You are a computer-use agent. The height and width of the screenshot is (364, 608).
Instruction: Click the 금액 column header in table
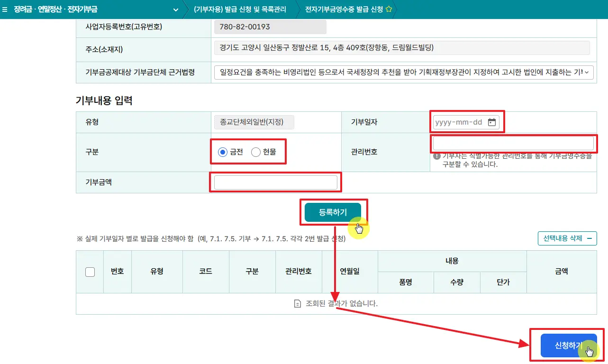coord(561,272)
